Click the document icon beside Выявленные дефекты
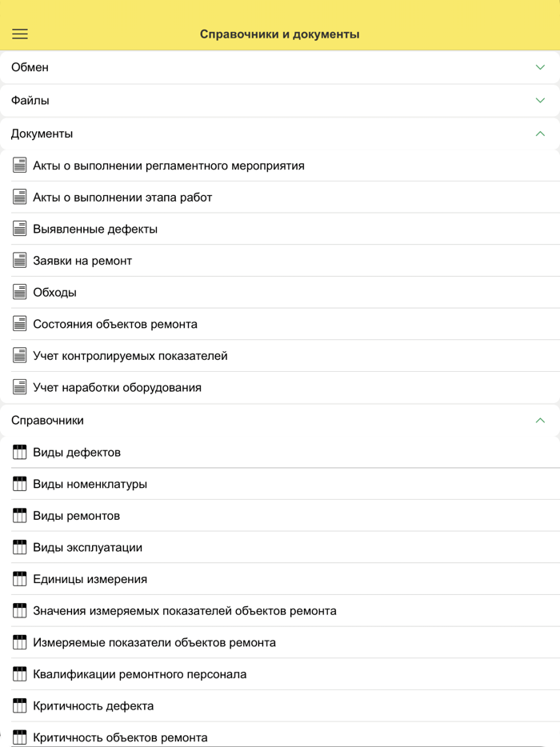 click(x=20, y=229)
